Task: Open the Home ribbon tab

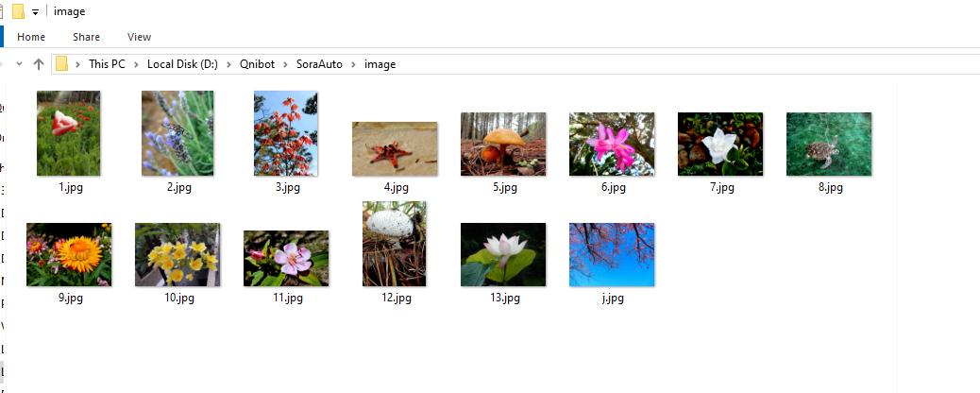Action: (31, 37)
